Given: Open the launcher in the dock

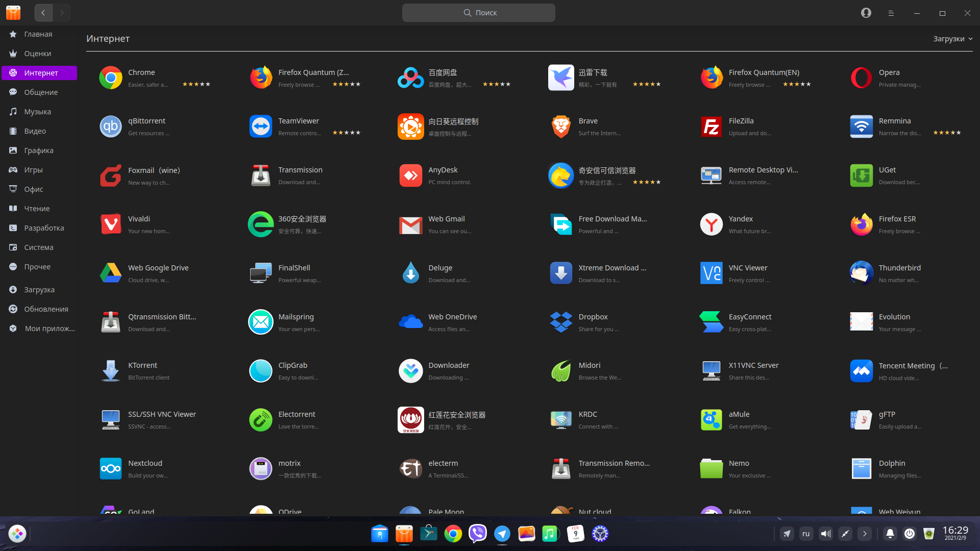Looking at the screenshot, I should pyautogui.click(x=17, y=534).
